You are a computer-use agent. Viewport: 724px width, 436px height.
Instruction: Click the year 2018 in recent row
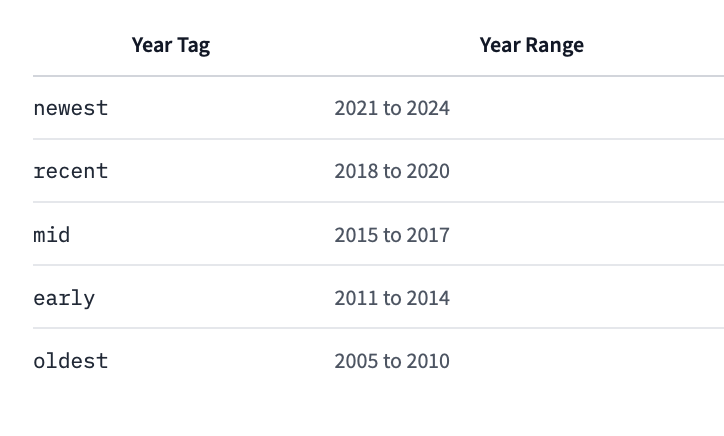(x=355, y=171)
